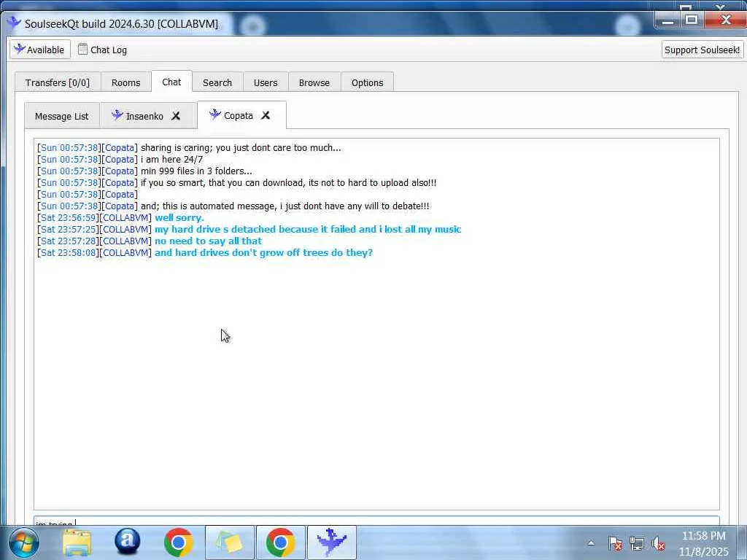Open Windows Explorer from taskbar
The image size is (747, 560).
point(77,542)
